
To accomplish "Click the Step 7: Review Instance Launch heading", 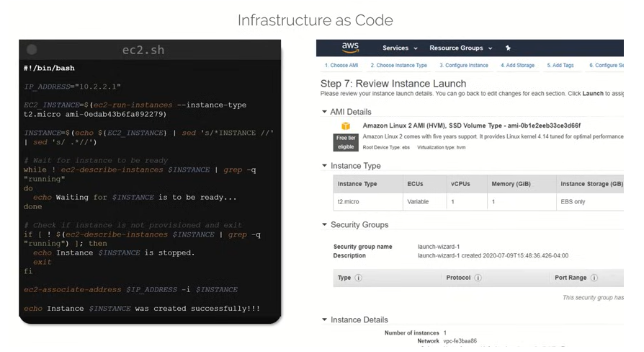I will click(x=393, y=84).
